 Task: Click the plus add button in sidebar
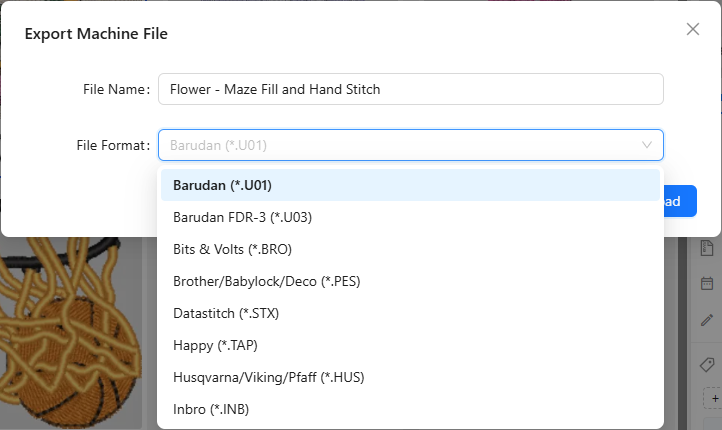714,398
